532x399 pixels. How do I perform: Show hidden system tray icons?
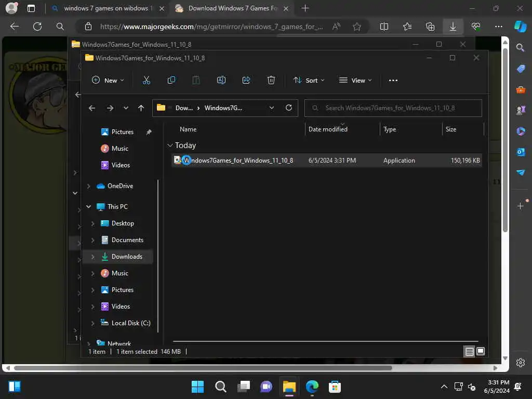[x=444, y=387]
